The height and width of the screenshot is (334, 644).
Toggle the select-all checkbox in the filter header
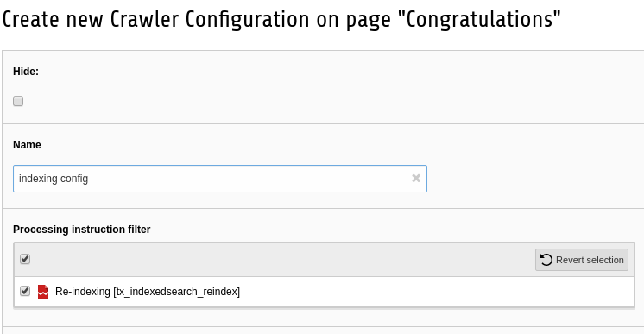pyautogui.click(x=25, y=259)
